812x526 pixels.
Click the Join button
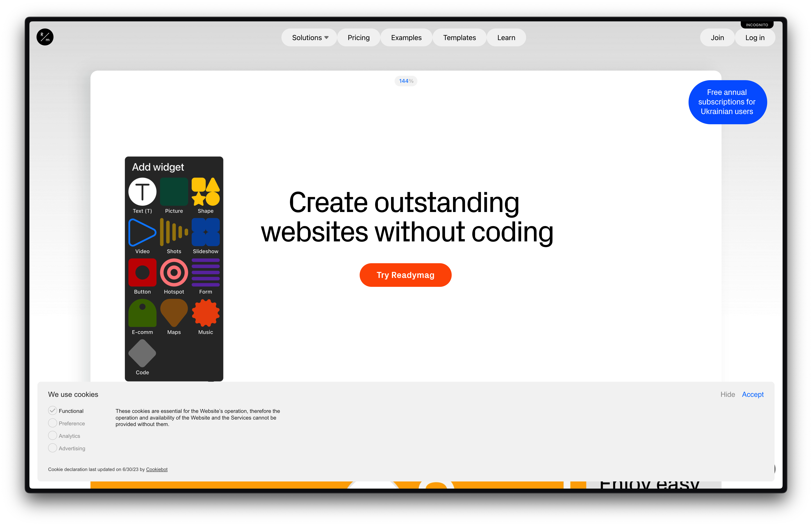pos(717,37)
